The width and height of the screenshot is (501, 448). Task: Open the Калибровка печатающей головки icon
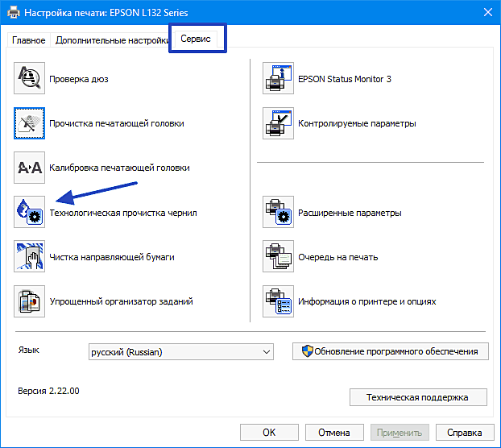point(29,168)
